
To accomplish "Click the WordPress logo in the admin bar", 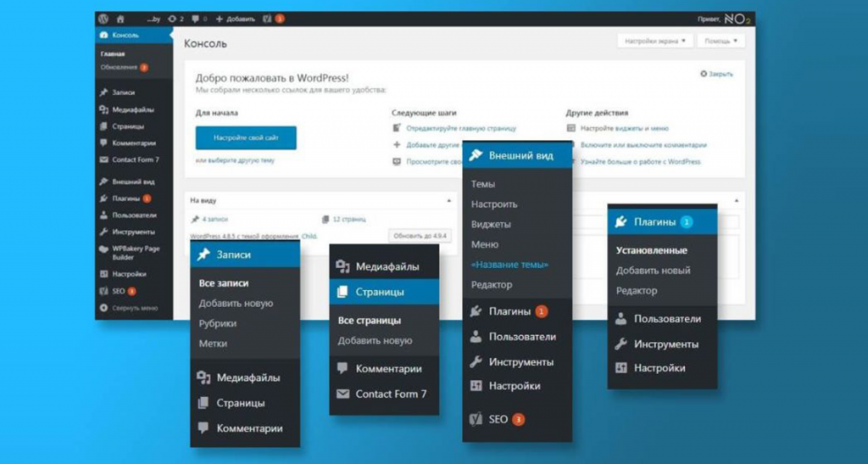I will pyautogui.click(x=103, y=19).
